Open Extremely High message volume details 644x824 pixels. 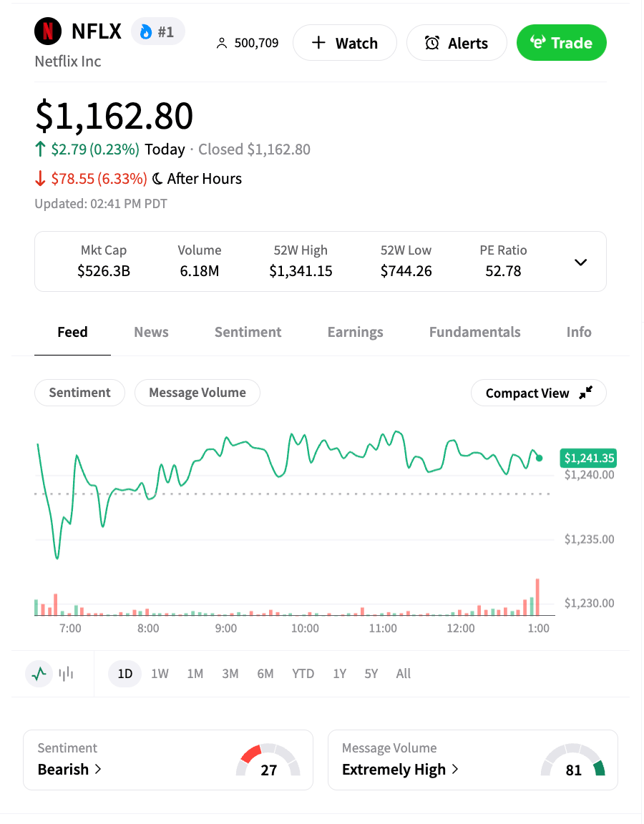[401, 770]
